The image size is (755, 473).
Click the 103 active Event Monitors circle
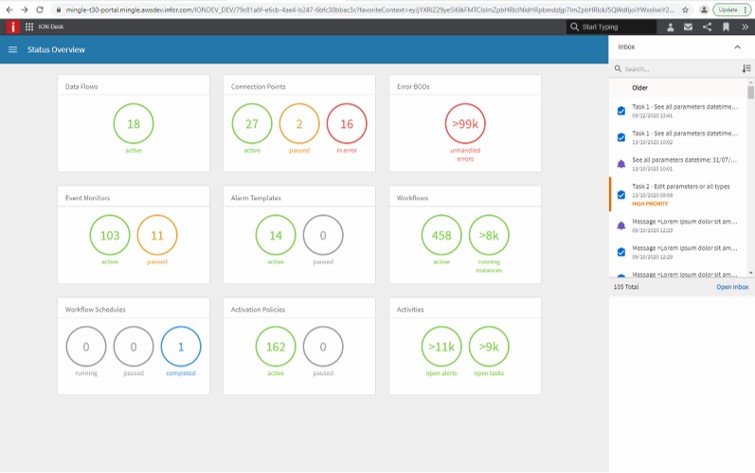[110, 235]
